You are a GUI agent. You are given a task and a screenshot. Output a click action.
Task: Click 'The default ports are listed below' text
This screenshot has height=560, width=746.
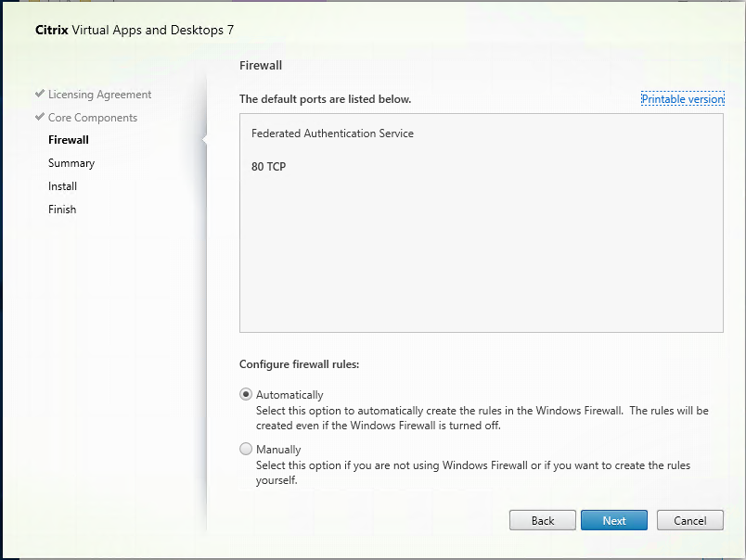coord(325,99)
